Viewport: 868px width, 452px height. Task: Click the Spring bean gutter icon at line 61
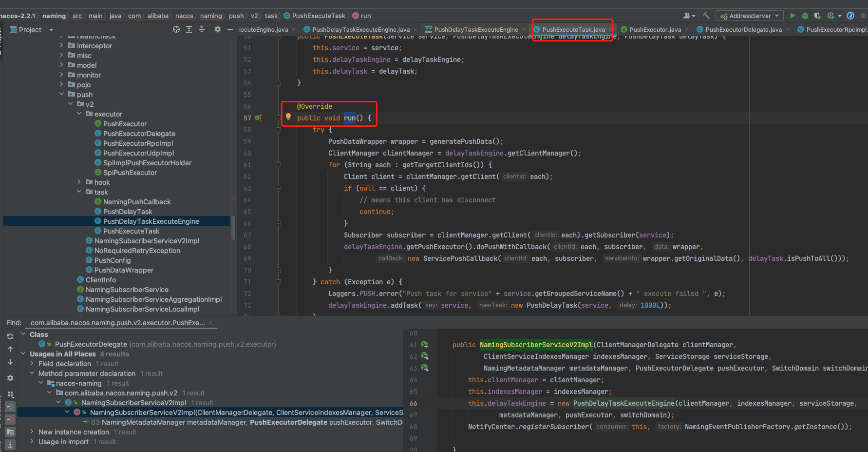pos(425,345)
